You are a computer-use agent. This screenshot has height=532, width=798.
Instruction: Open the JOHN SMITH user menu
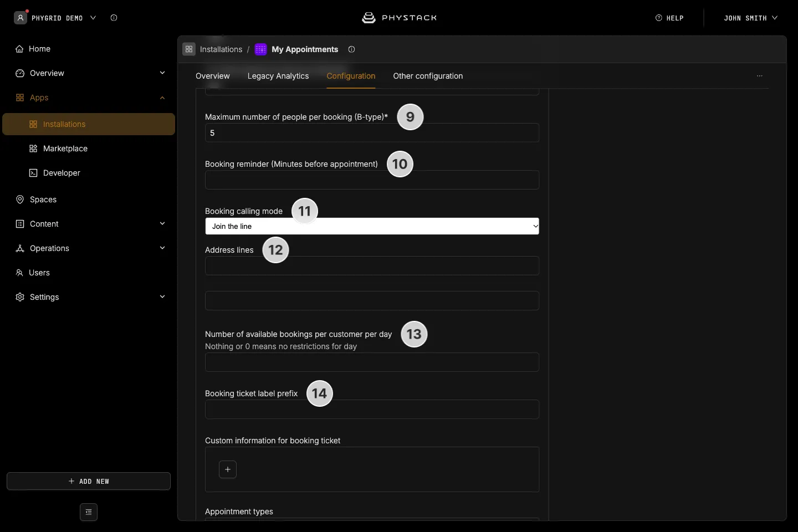pyautogui.click(x=750, y=18)
